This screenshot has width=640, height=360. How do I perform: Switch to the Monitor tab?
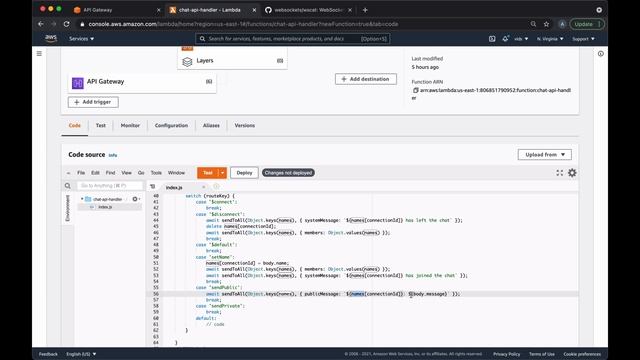(x=130, y=125)
